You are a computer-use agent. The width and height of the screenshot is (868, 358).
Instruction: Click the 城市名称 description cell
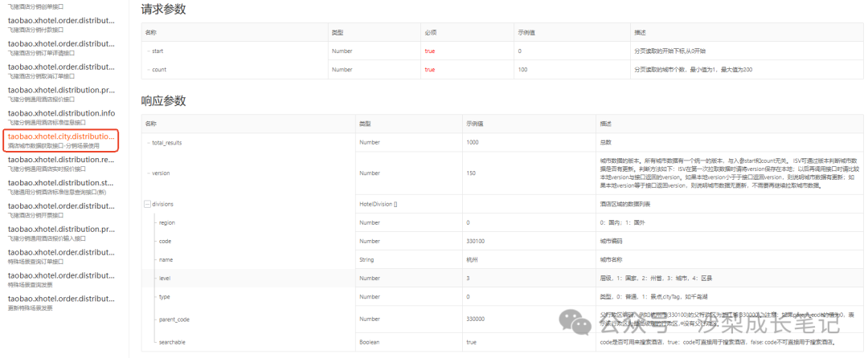[x=611, y=259]
